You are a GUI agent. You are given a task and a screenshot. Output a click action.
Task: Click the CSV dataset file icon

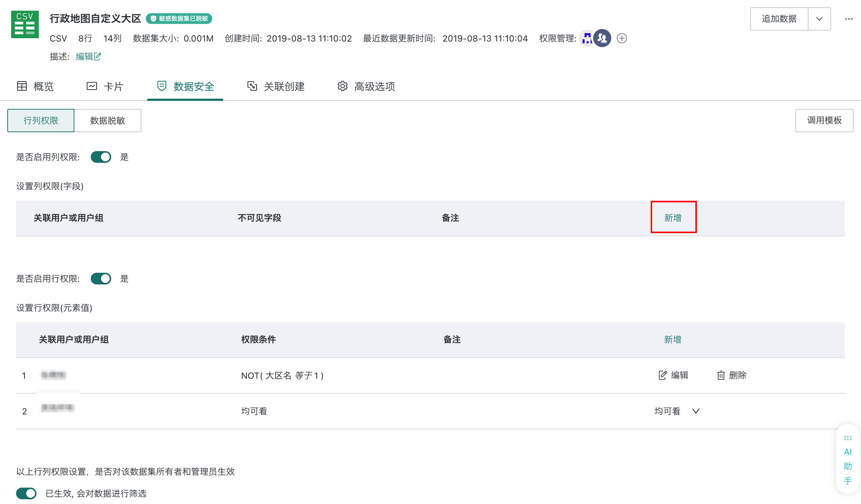point(25,24)
